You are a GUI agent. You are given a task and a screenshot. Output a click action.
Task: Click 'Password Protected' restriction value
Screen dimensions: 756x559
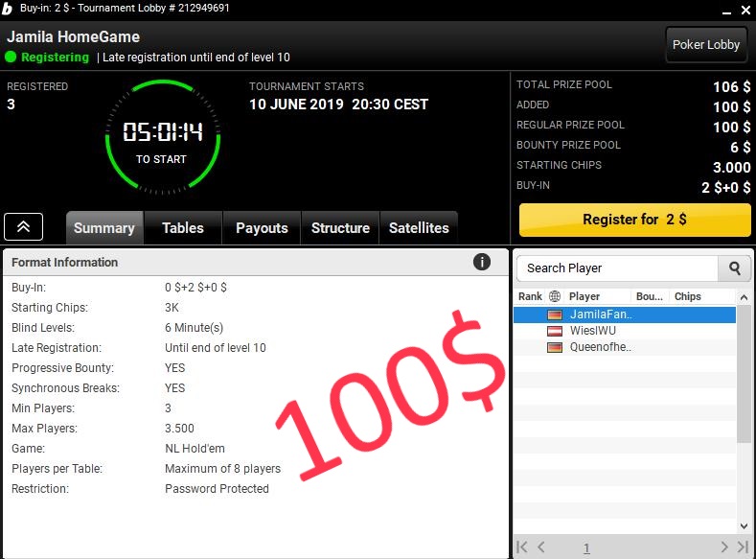(x=217, y=489)
